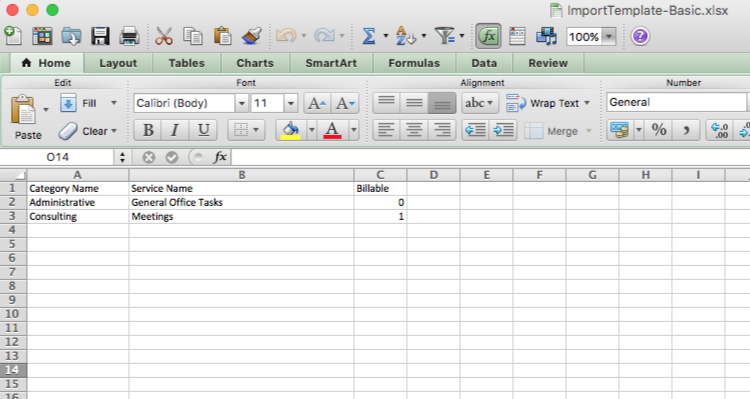
Task: Sort data with A-Z sort icon
Action: tap(406, 36)
